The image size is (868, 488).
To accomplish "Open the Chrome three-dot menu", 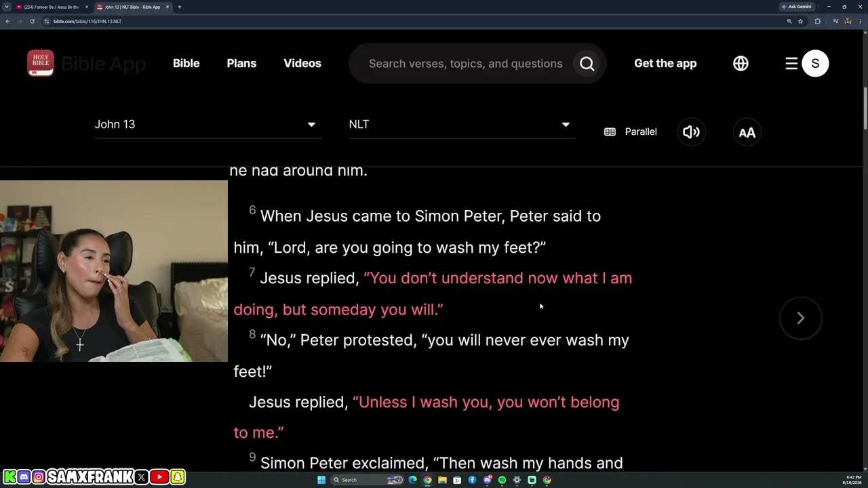I will (x=860, y=21).
